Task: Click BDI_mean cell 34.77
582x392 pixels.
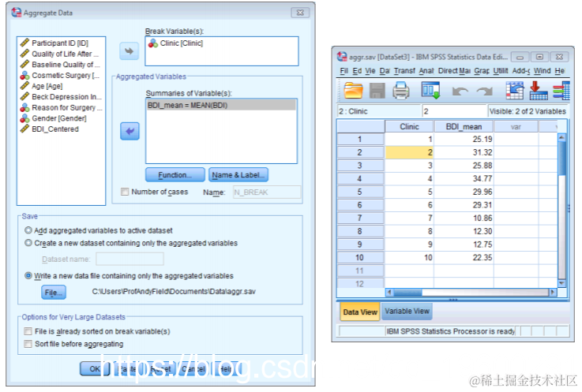Action: point(464,179)
